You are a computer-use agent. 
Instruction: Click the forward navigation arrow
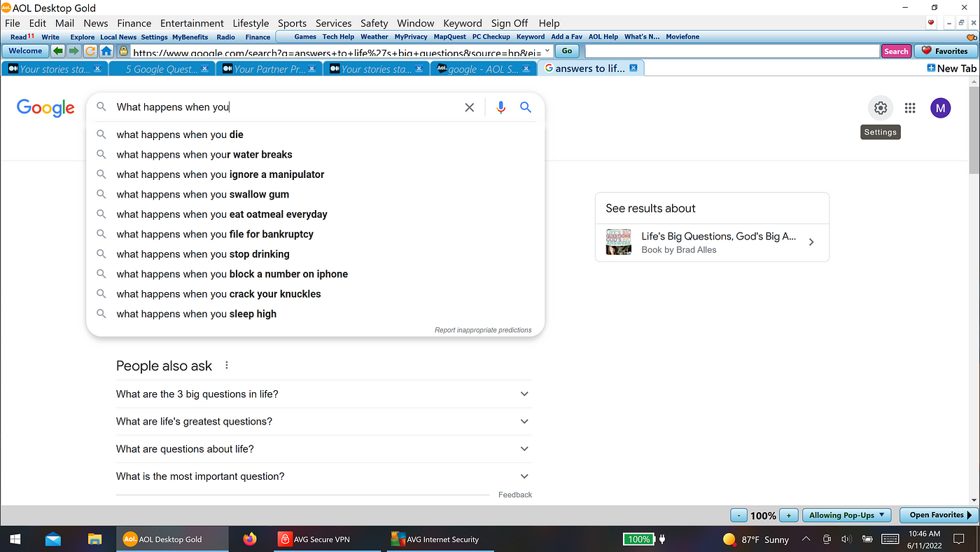(73, 51)
